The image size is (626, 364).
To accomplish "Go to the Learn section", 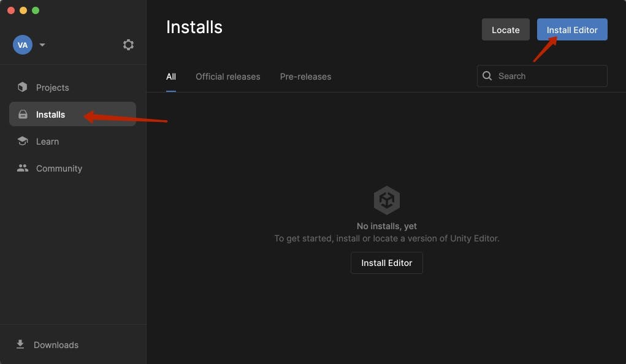I will tap(73, 142).
